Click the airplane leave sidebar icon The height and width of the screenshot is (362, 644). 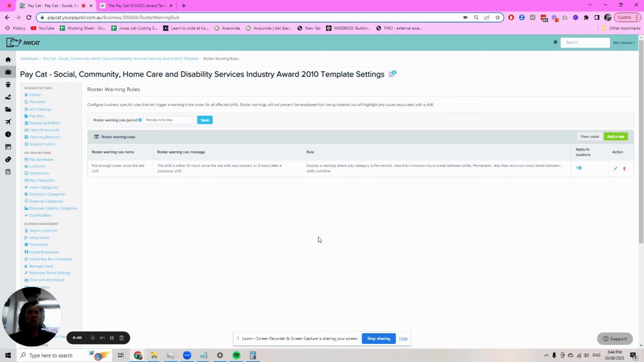pos(8,122)
